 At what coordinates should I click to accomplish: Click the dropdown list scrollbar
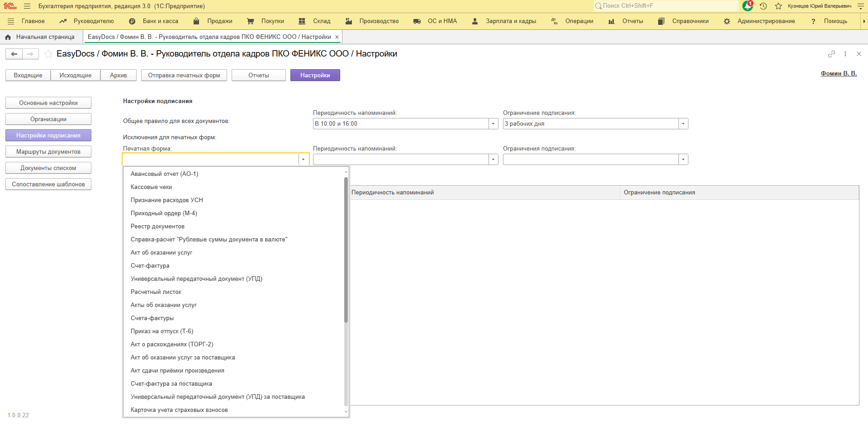tap(346, 250)
